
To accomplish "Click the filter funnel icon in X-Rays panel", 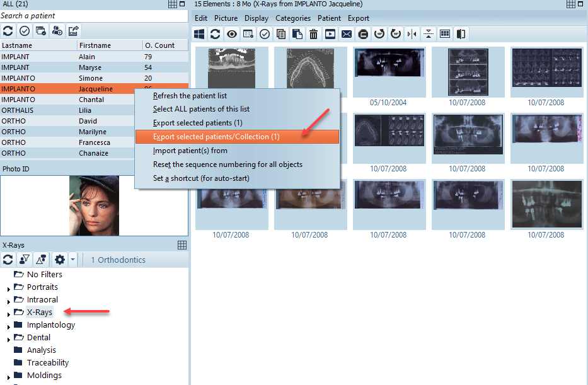I will coord(24,260).
